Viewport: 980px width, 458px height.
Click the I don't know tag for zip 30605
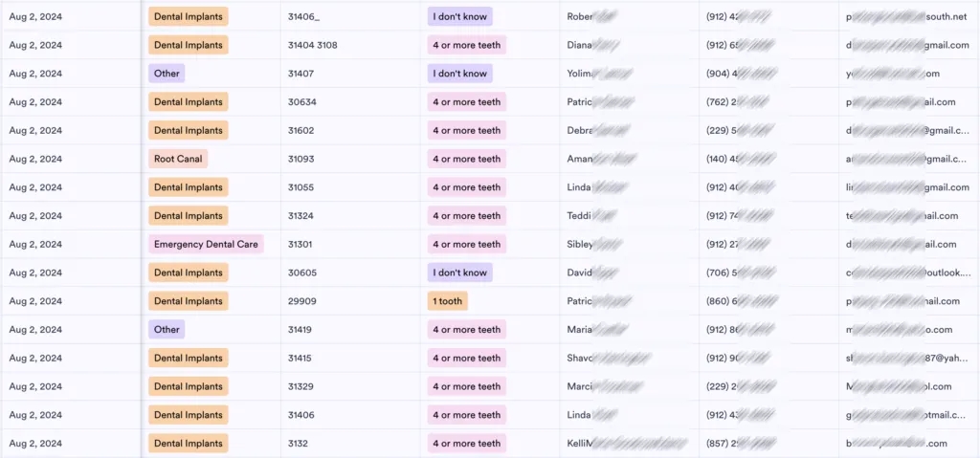460,273
